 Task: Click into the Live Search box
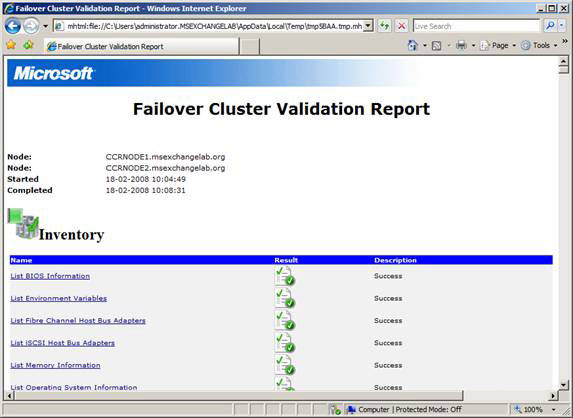476,26
